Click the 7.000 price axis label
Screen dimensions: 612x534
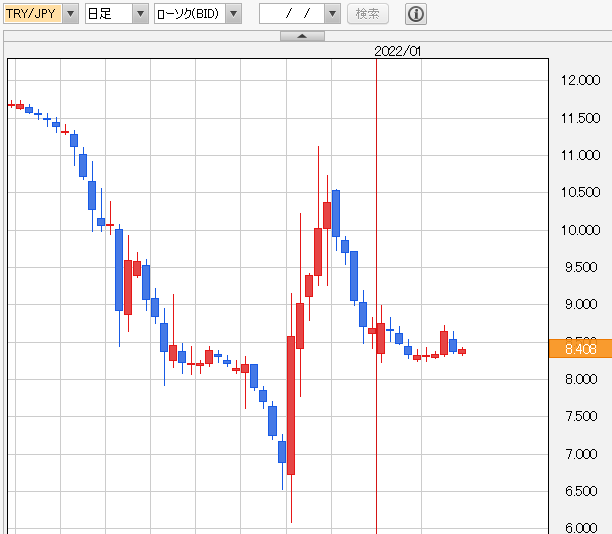[x=581, y=454]
